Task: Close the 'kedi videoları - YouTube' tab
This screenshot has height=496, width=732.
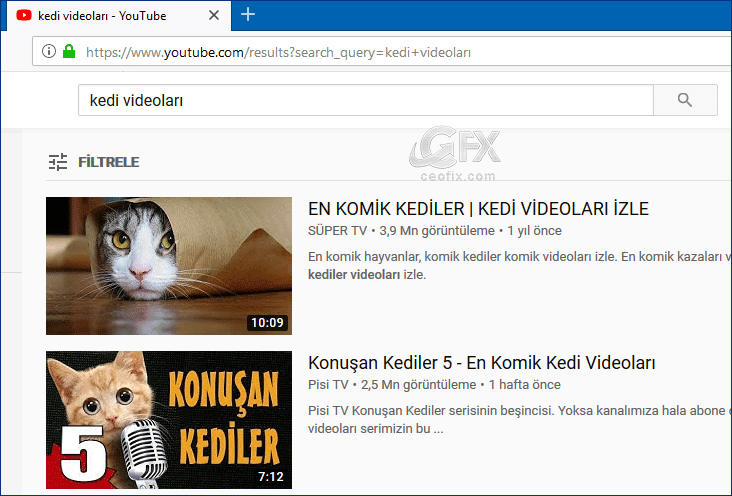Action: click(x=214, y=15)
